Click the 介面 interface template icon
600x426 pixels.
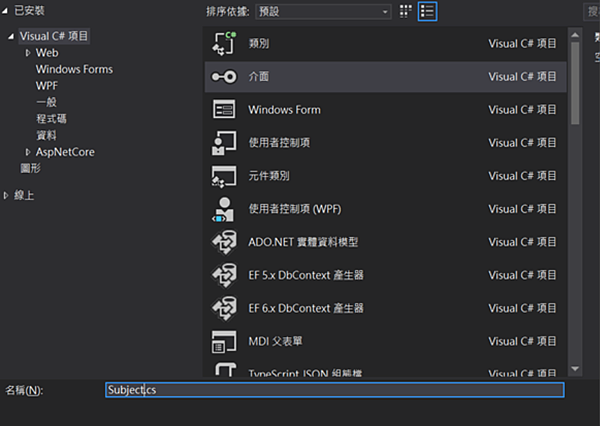[224, 77]
